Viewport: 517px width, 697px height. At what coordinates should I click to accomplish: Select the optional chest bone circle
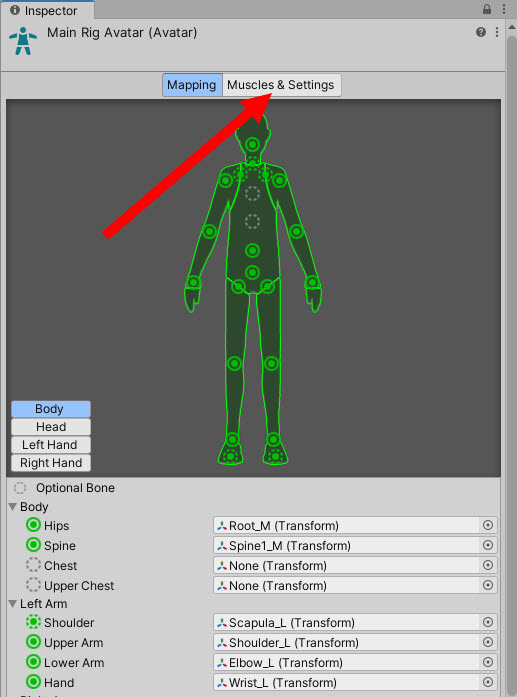tap(252, 221)
